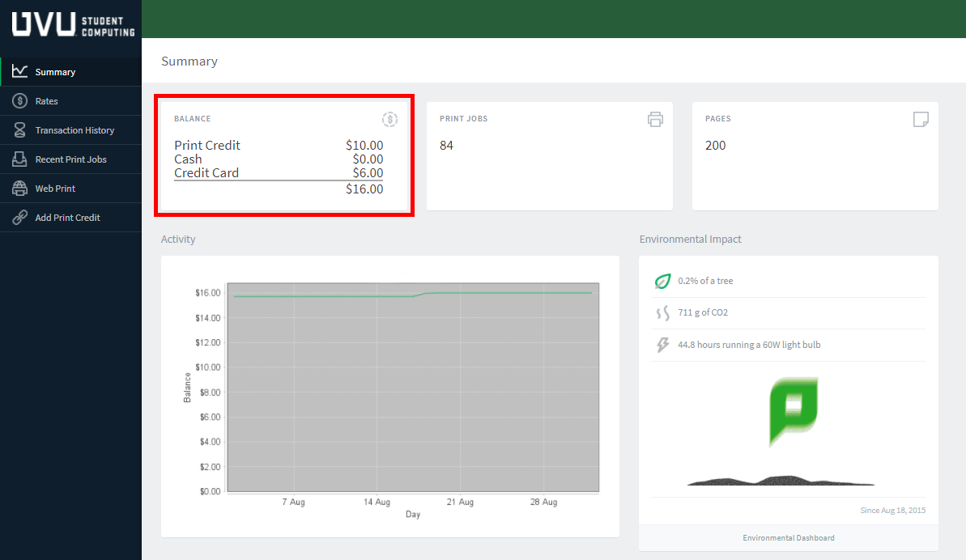Click the lightning bolt icon near light bulb stat
Viewport: 966px width, 560px height.
click(662, 344)
